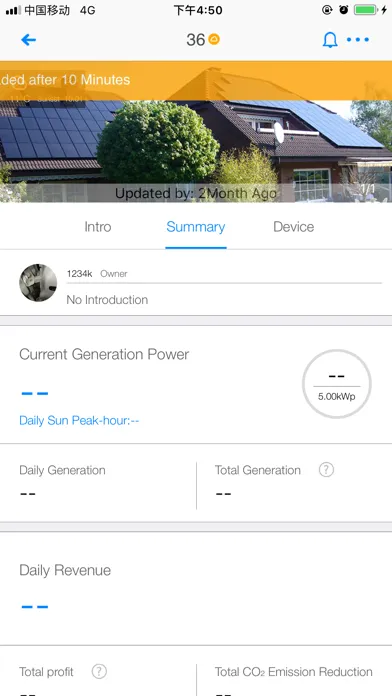
Task: Tap the orange weather badge beside 36
Action: [x=214, y=40]
